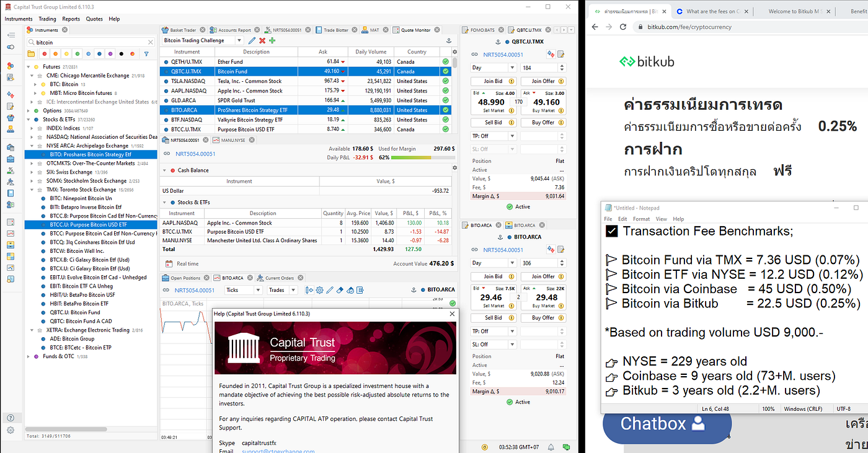868x453 pixels.
Task: Click the Chatbox button on Bitkub page
Action: (667, 424)
